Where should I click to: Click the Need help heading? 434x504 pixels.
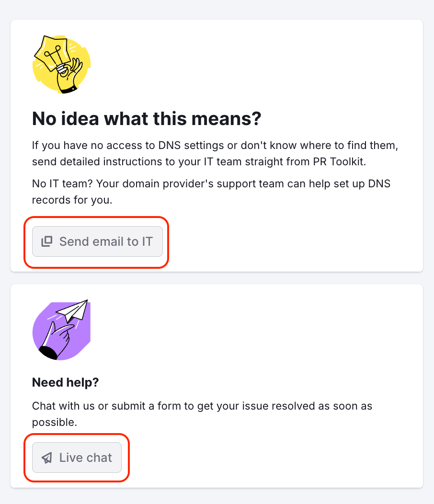[x=65, y=382]
